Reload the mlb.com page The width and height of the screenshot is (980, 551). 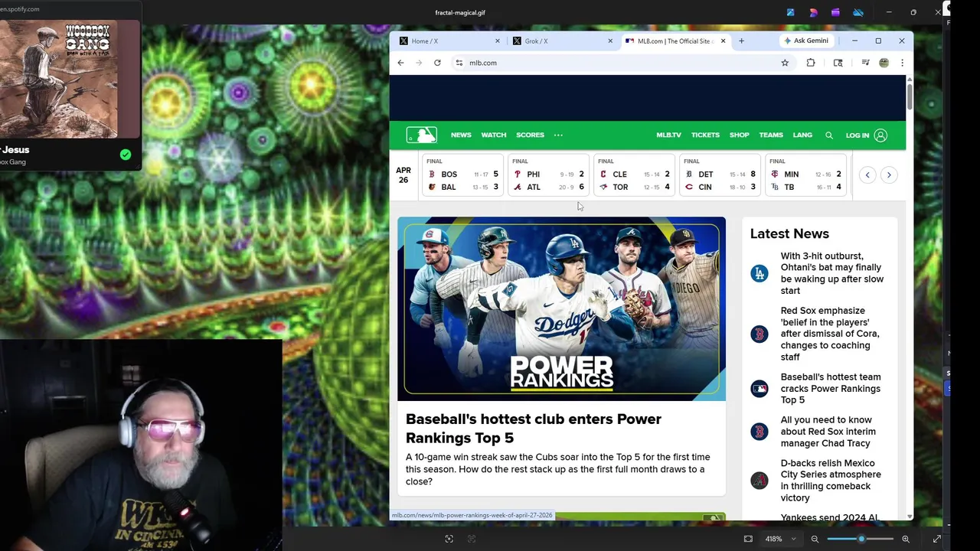[437, 63]
